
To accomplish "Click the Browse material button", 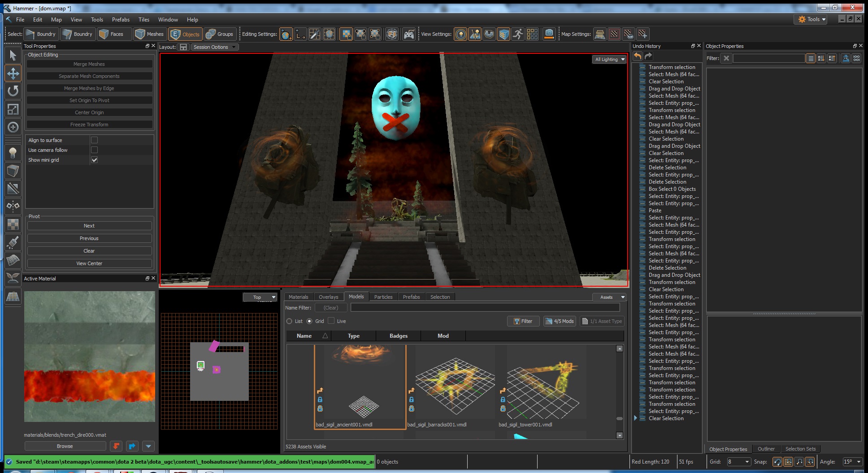I will click(65, 446).
